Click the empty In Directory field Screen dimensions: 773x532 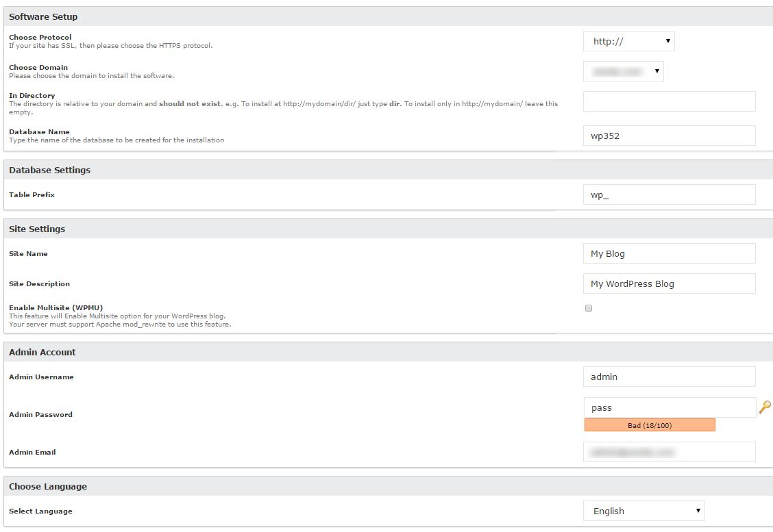click(x=669, y=101)
